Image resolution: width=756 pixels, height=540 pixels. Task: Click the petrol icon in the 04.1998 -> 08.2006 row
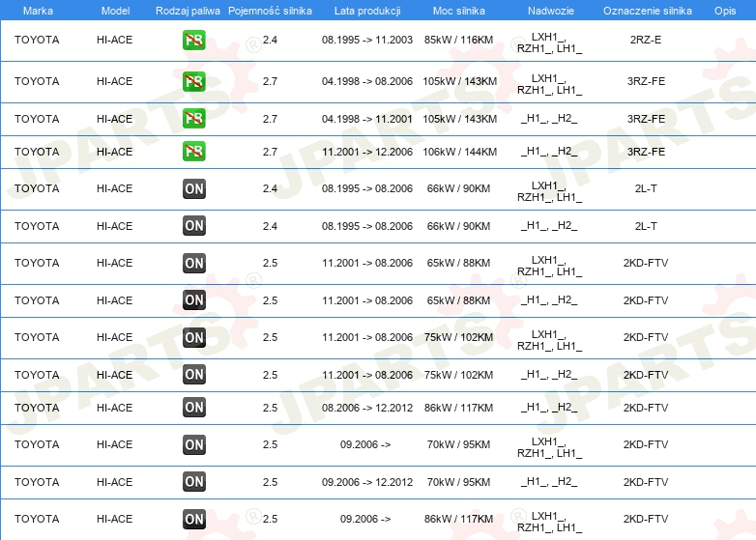(193, 81)
